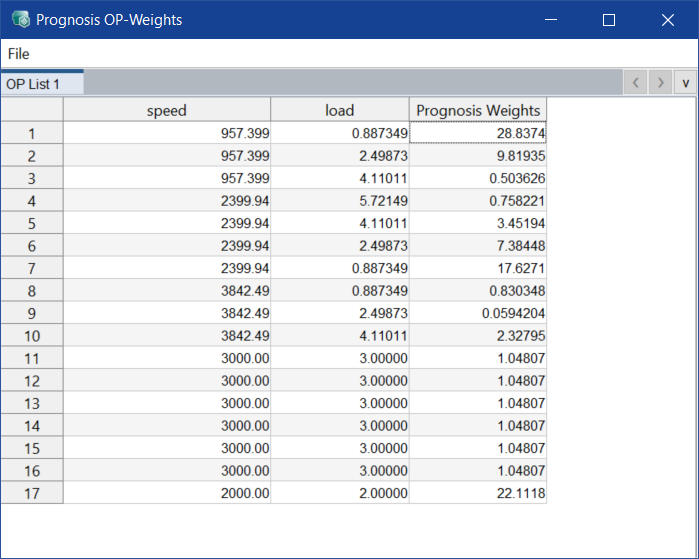The width and height of the screenshot is (699, 559).
Task: Select row header 9
Action: point(32,313)
